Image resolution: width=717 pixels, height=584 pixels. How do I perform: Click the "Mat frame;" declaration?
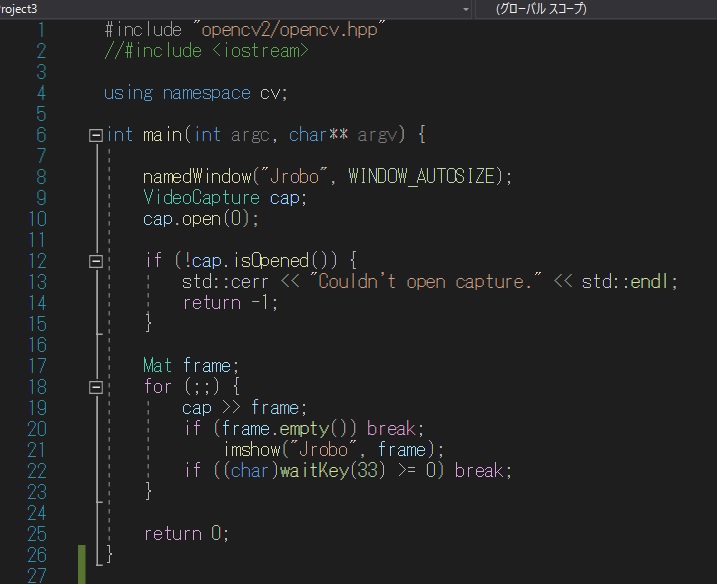[191, 366]
